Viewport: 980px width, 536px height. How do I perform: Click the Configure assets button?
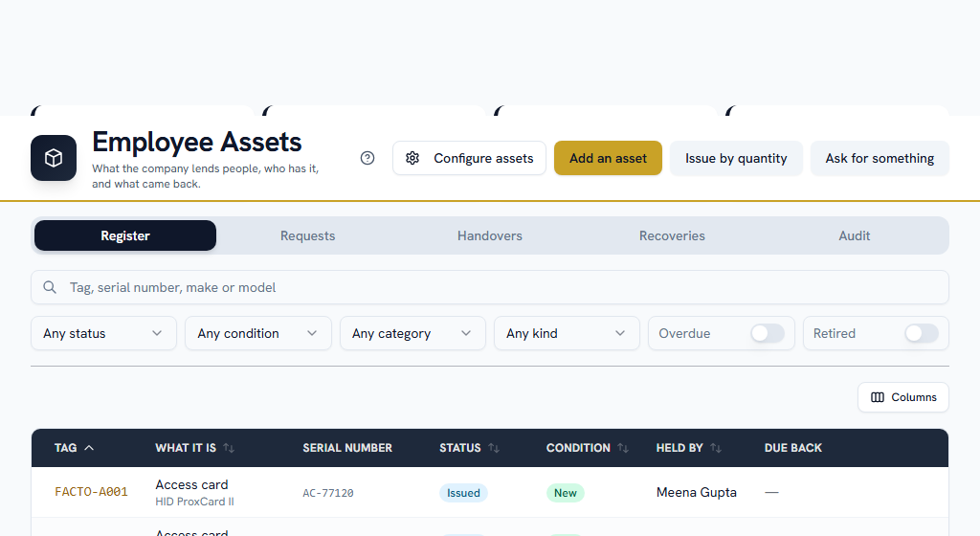tap(469, 158)
